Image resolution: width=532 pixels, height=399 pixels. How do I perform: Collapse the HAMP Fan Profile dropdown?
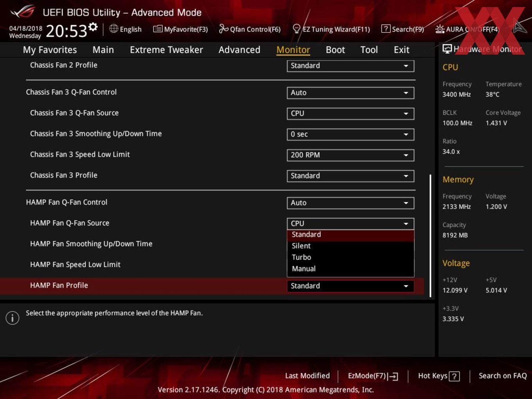pos(350,286)
